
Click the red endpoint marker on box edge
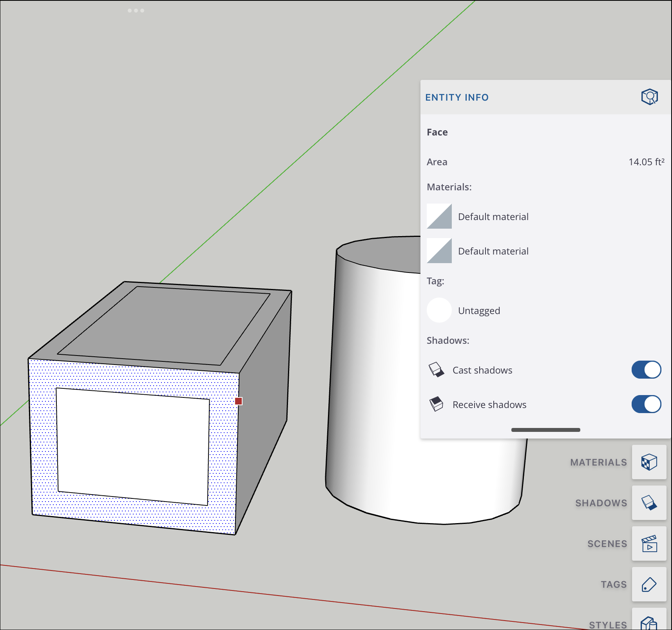click(239, 401)
